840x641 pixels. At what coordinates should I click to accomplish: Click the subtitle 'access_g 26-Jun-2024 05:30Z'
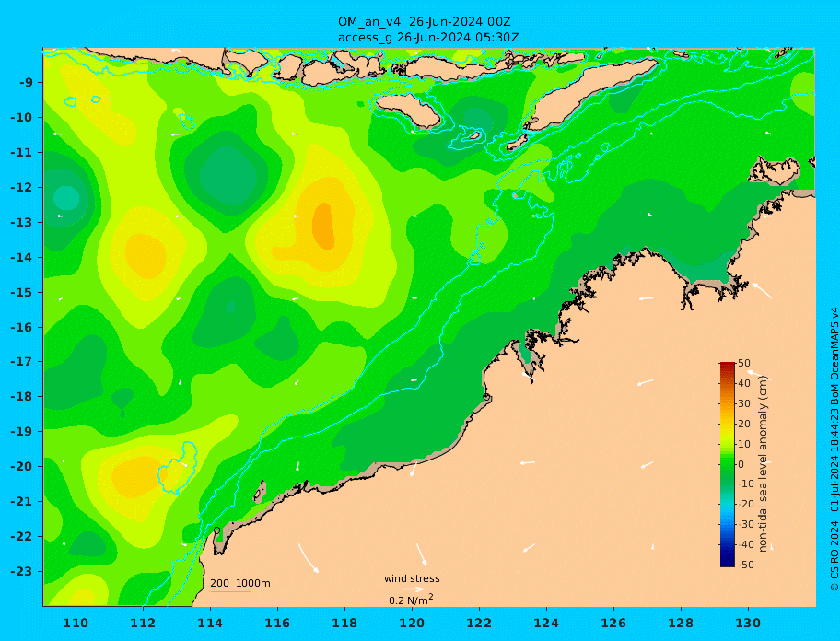(x=428, y=38)
